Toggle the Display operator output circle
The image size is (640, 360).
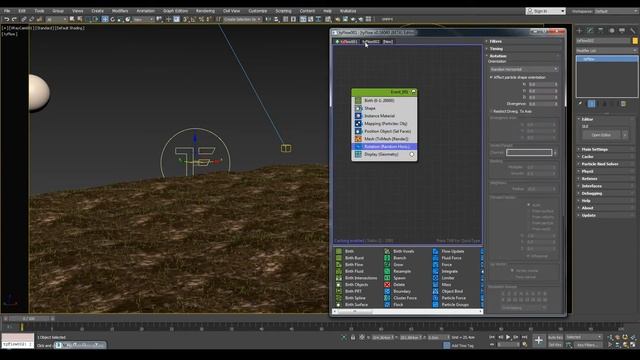point(412,154)
